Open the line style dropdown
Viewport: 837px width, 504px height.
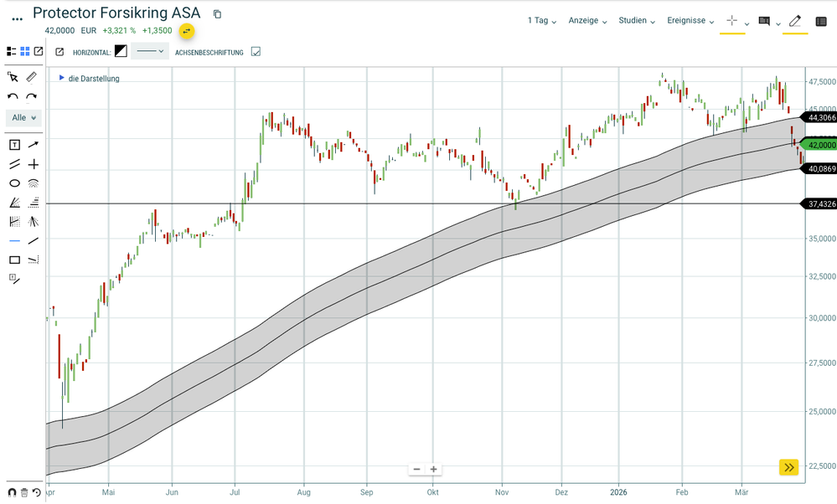tap(150, 51)
